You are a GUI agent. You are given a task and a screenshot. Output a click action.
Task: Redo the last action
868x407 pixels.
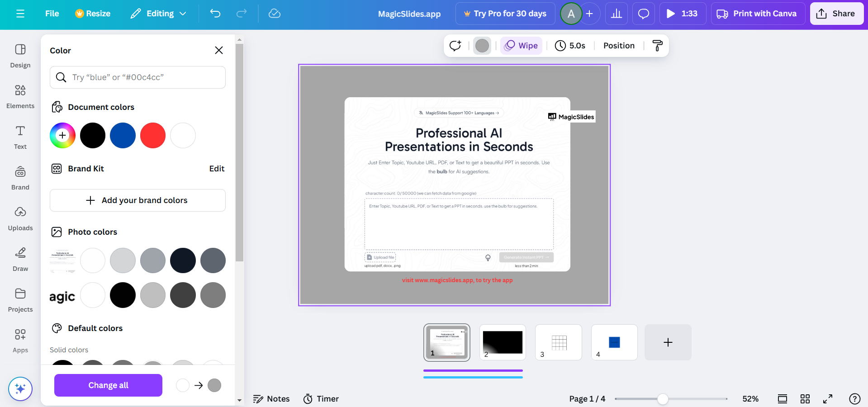[x=242, y=14]
